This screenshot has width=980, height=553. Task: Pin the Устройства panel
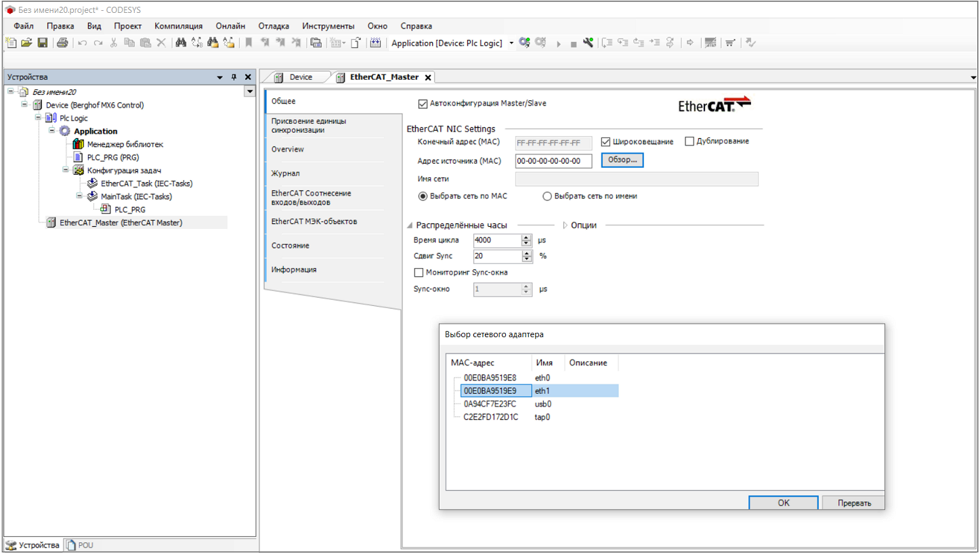point(234,77)
